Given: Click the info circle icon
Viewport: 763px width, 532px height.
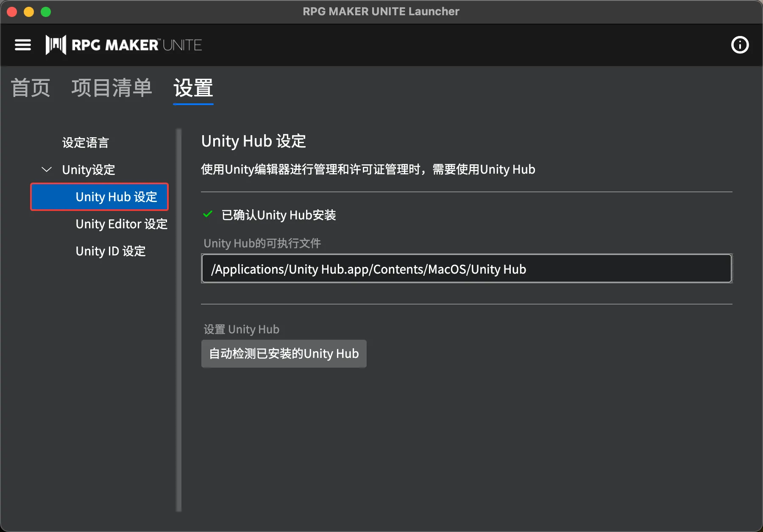Looking at the screenshot, I should pos(740,45).
